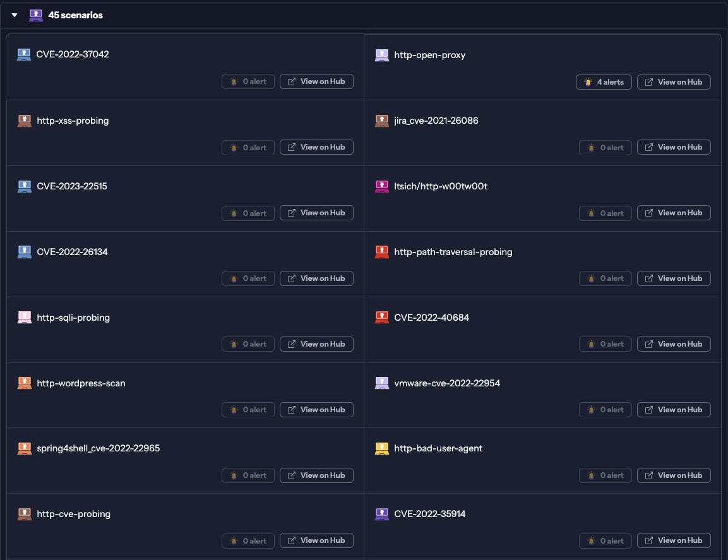This screenshot has height=560, width=728.
Task: Select the CVE-2022-26134 scenario icon
Action: pos(24,251)
